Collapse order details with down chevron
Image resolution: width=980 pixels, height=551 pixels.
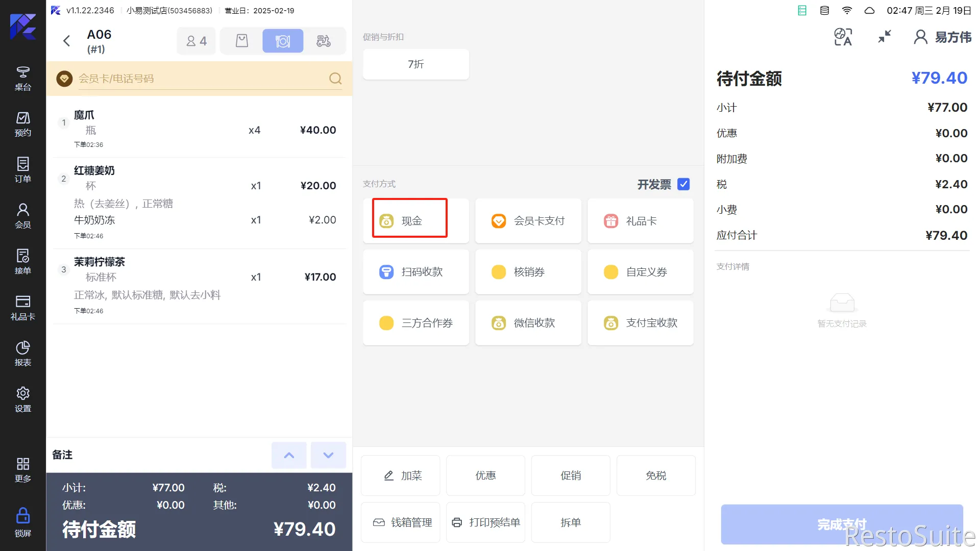pos(328,455)
